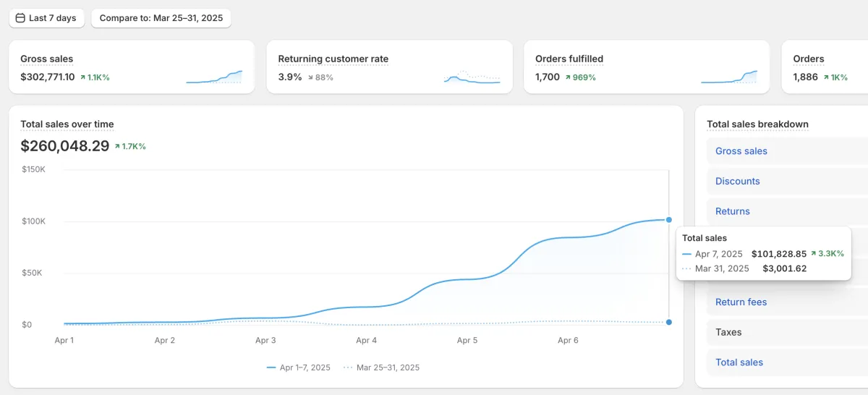Open Returning customer rate card title

[x=333, y=59]
